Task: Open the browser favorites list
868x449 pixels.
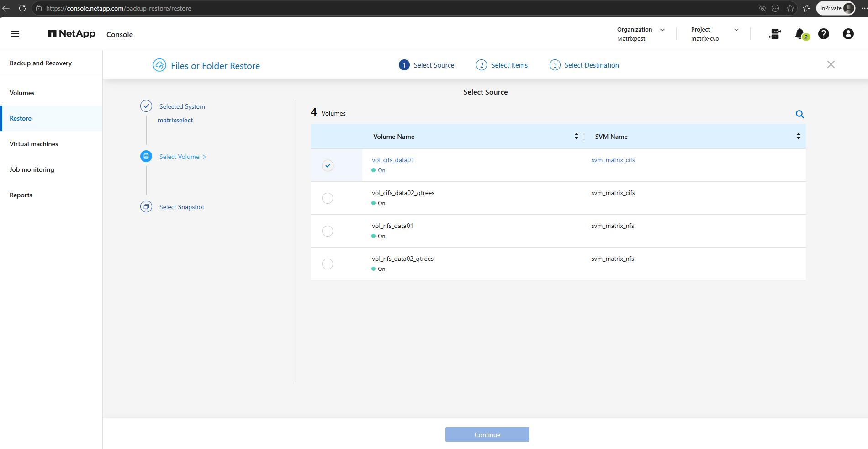Action: coord(807,8)
